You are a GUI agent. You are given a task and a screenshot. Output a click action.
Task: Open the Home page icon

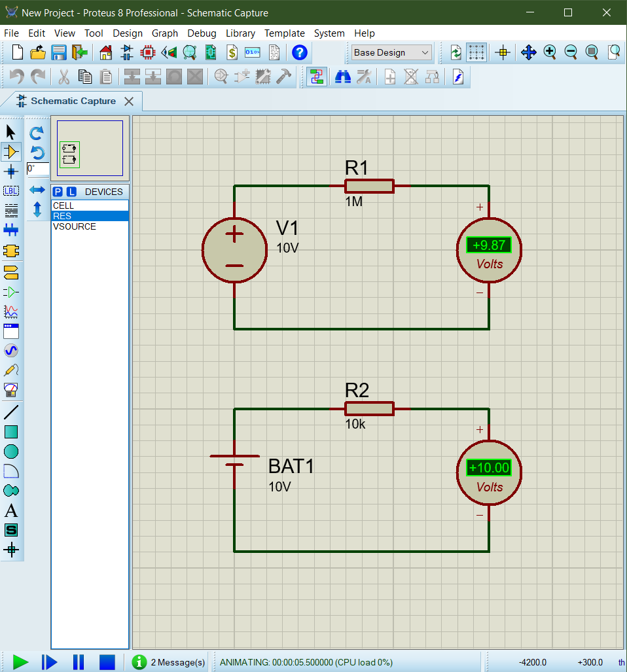tap(106, 52)
